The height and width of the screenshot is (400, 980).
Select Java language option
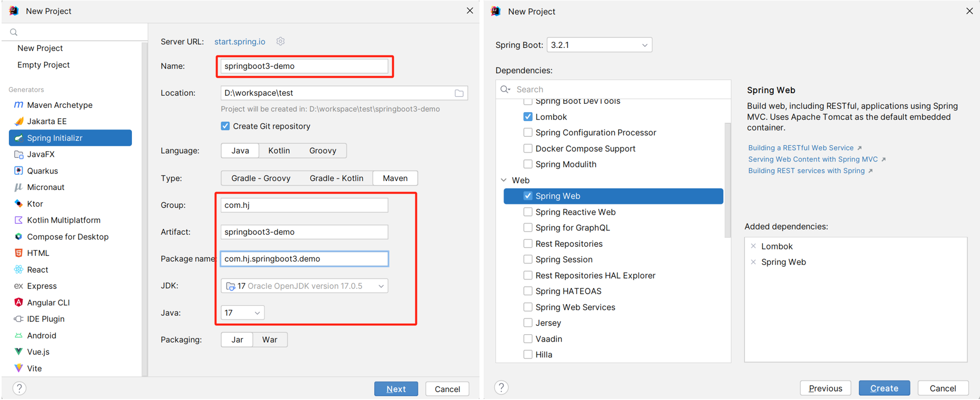(240, 151)
